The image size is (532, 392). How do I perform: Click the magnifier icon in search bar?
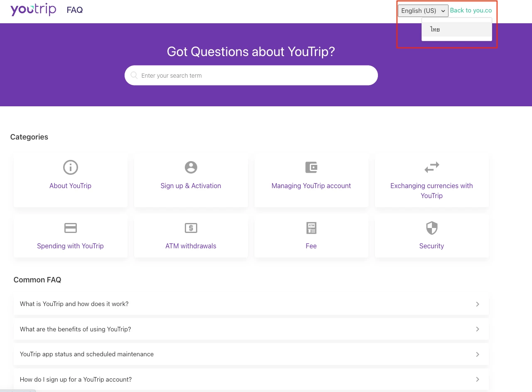pos(134,75)
